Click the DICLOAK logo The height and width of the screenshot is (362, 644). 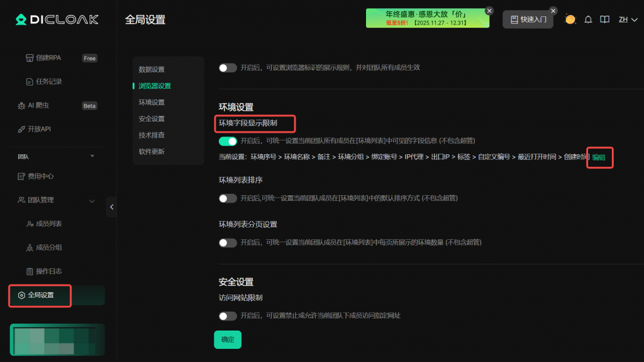[57, 20]
